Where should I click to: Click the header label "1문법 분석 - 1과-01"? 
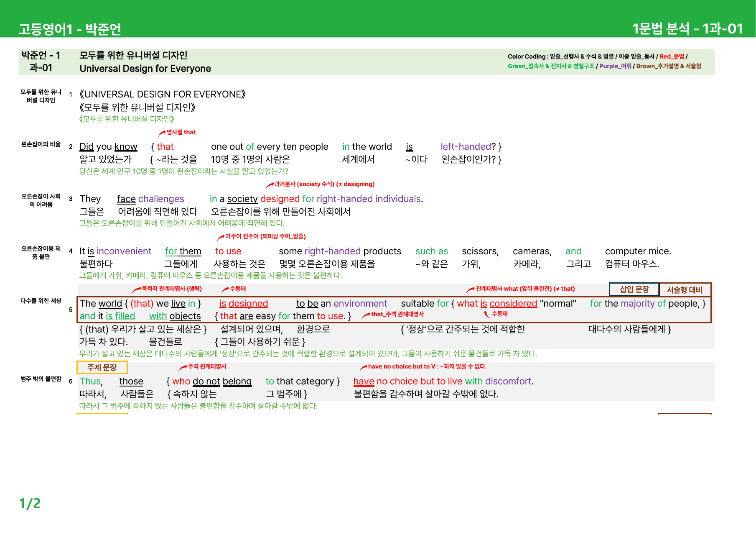tap(687, 29)
